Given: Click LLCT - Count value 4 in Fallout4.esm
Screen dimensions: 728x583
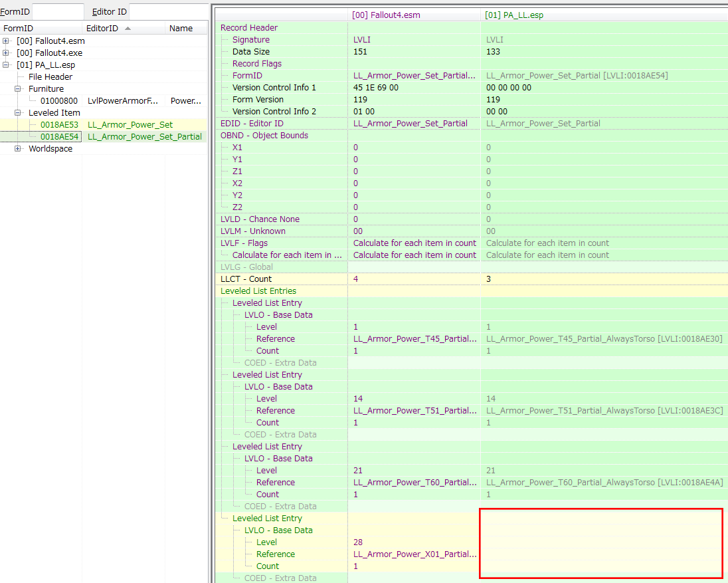Looking at the screenshot, I should click(x=355, y=279).
